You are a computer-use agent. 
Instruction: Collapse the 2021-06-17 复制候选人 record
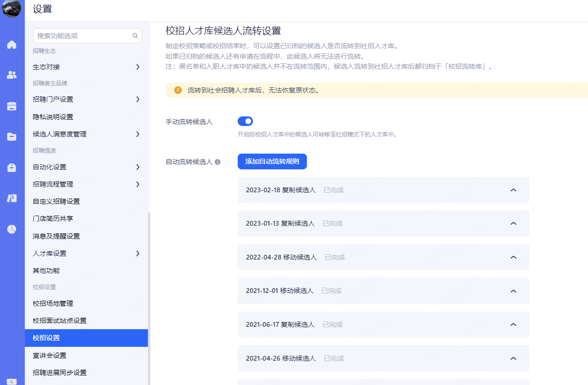click(x=514, y=324)
